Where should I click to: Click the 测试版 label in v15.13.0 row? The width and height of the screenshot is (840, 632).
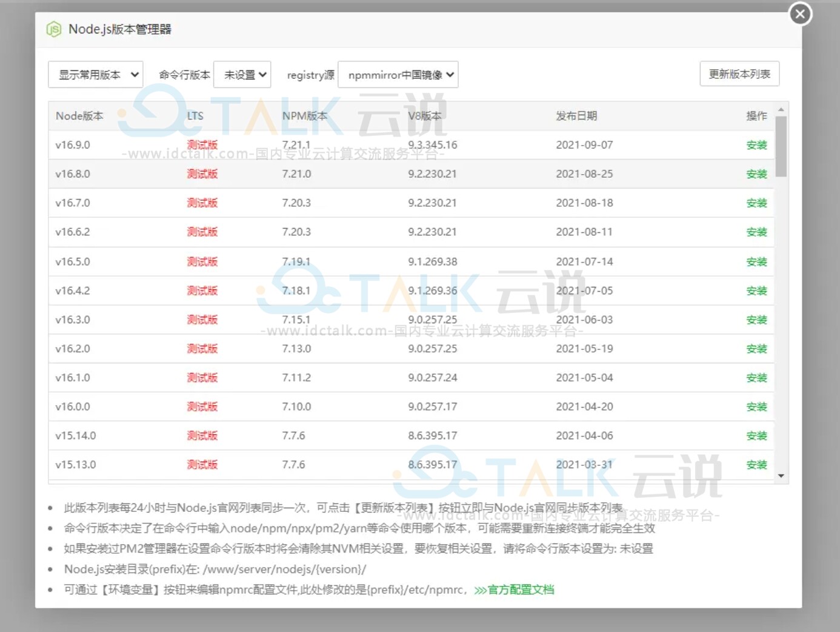202,465
